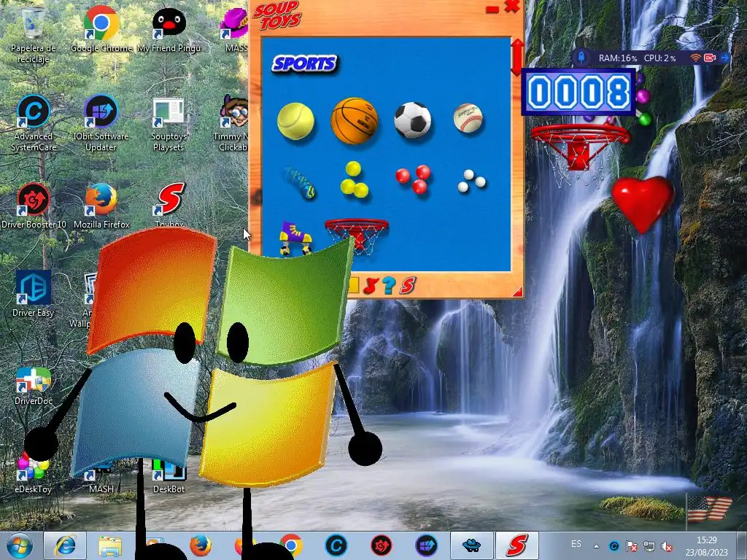Click the muted volume icon in tray
Screen dimensions: 747x560
click(667, 546)
